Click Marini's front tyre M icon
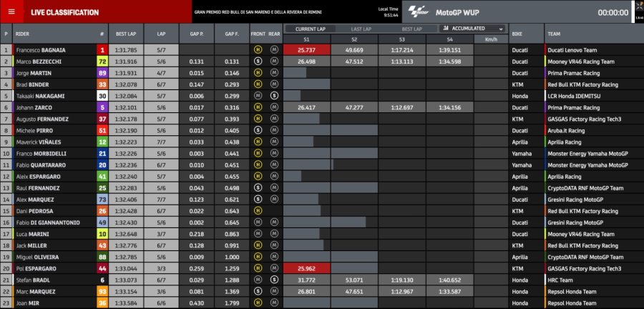Image resolution: width=644 pixels, height=309 pixels. 258,234
